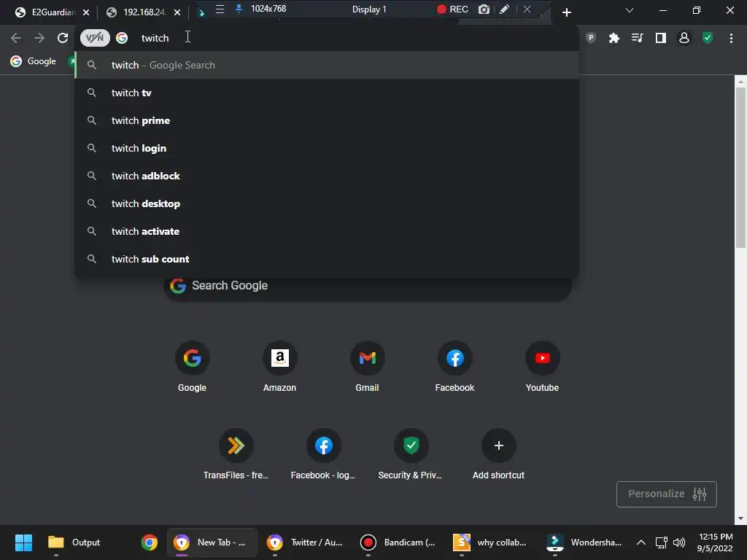Select the 'twitch adblock' suggestion

coord(327,176)
